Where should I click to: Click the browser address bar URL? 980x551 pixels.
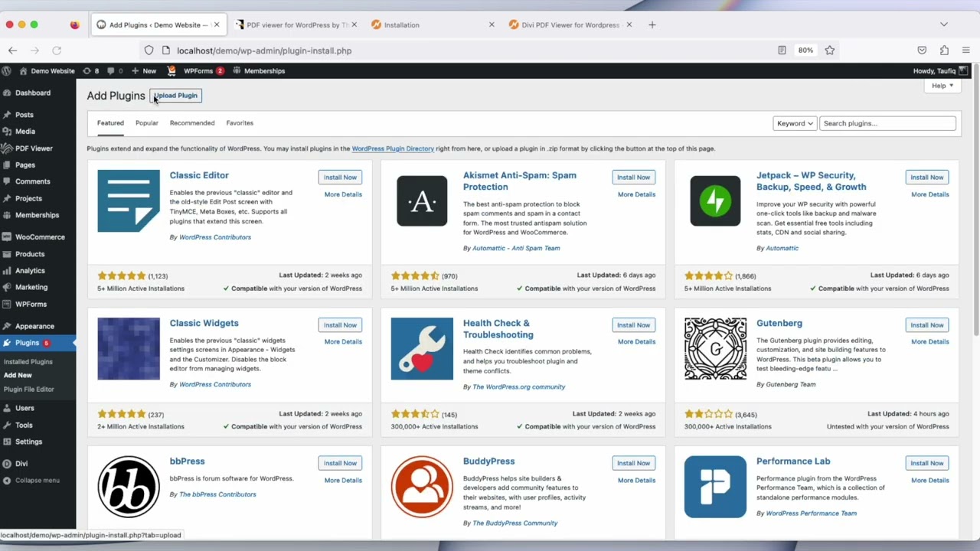tap(264, 51)
